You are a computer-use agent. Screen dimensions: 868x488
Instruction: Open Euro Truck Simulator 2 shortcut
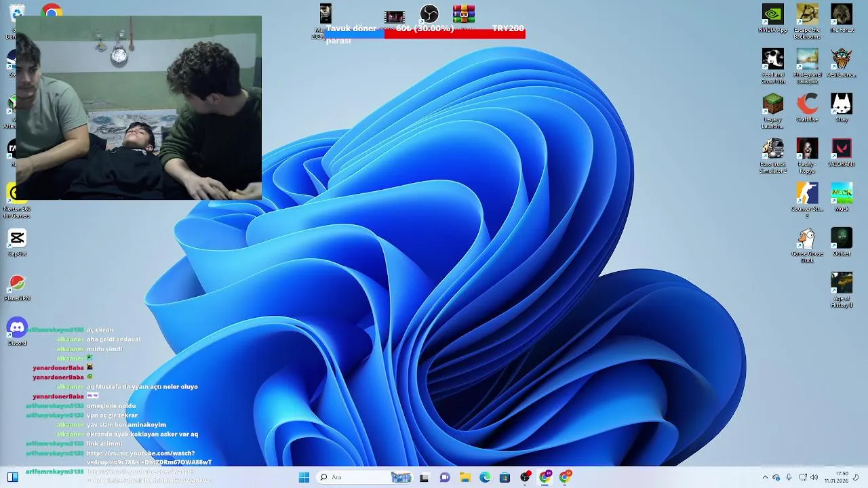[x=772, y=156]
